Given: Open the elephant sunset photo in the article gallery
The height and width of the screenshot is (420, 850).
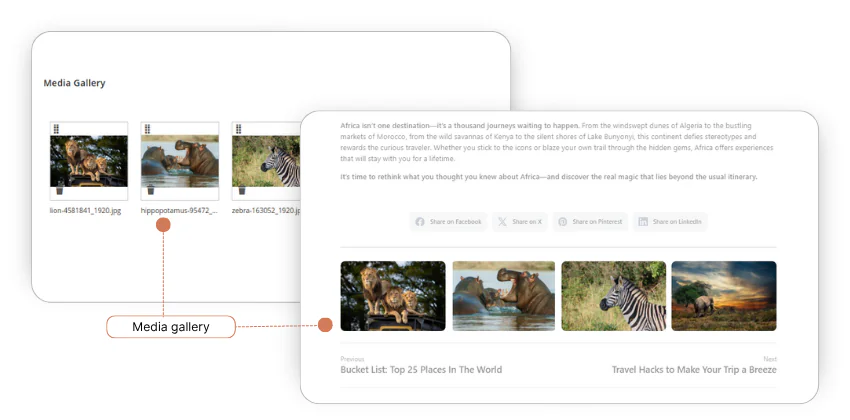Looking at the screenshot, I should coord(723,296).
